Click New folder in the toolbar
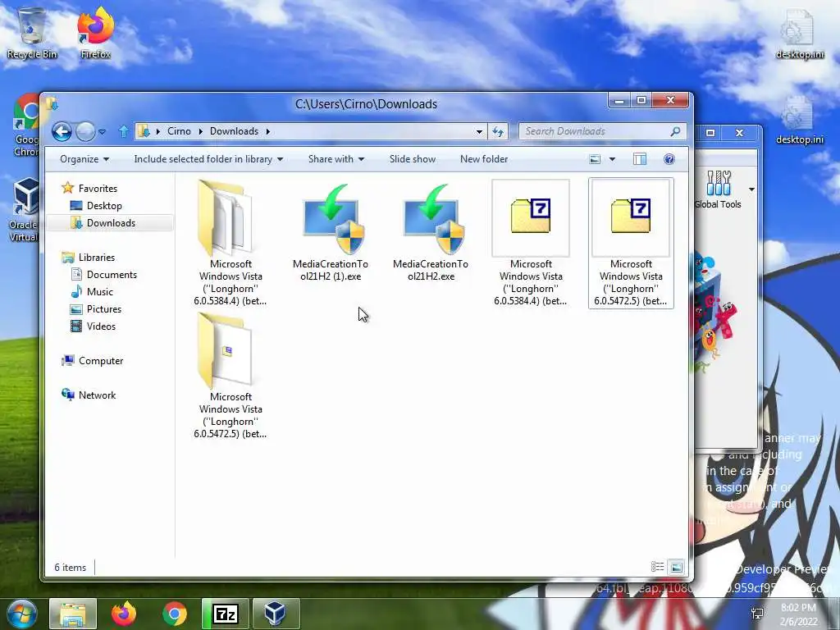Screen dimensions: 840x630 484,159
